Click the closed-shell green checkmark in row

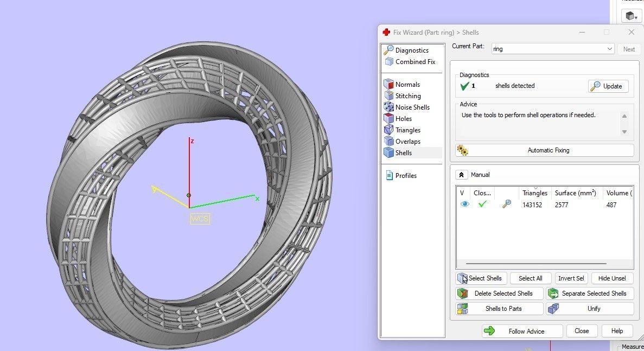[482, 203]
